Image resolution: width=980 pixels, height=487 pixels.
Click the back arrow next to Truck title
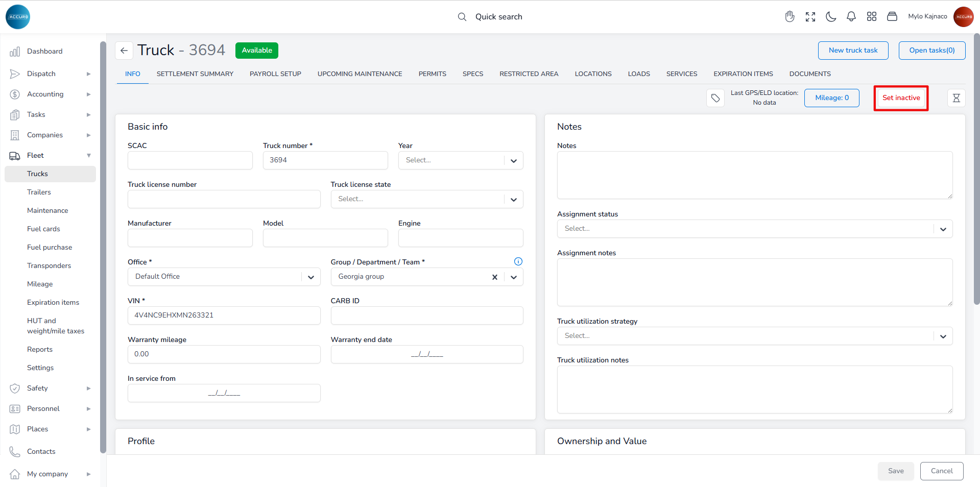124,51
